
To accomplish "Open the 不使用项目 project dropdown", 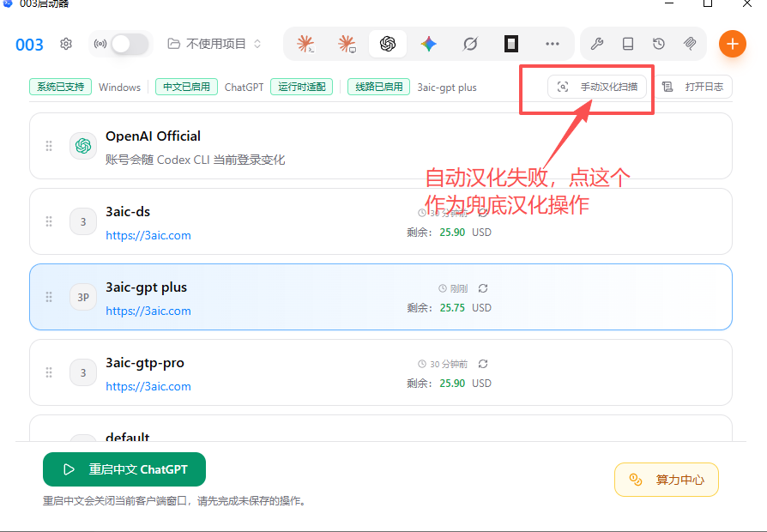I will click(214, 44).
